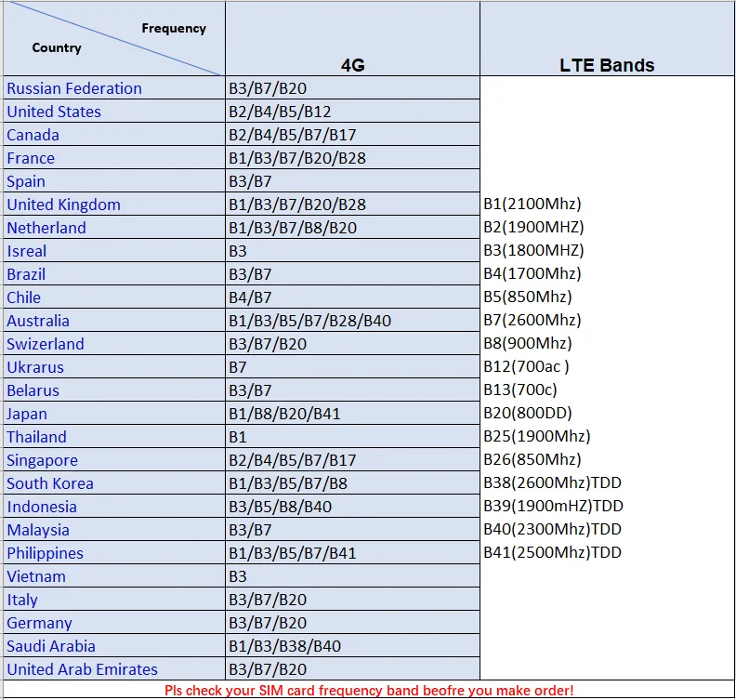Select the B3/B5/B8/B40 bands cell
Viewport: 736px width, 700px height.
coord(352,506)
